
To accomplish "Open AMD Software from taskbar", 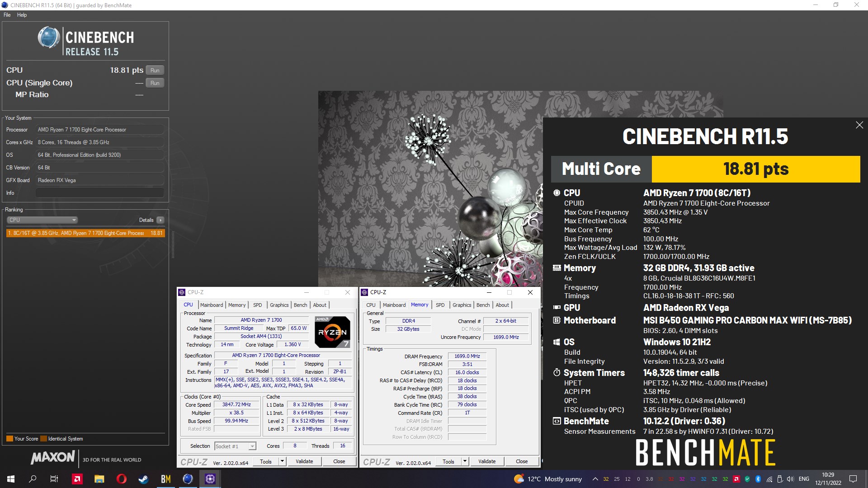I will click(77, 479).
